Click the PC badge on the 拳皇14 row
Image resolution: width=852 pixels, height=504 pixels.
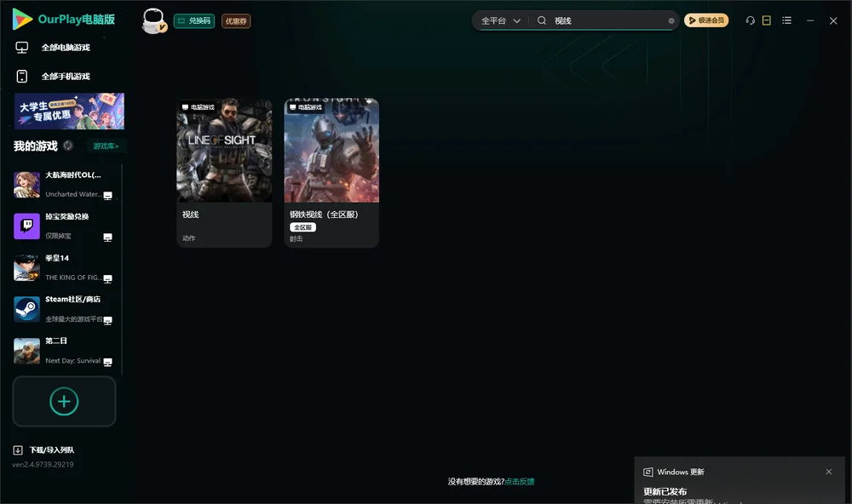coord(107,278)
